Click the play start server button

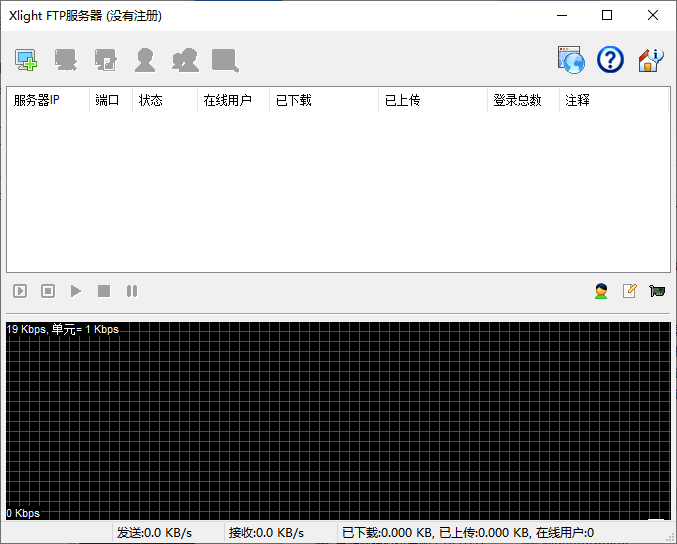click(x=76, y=291)
